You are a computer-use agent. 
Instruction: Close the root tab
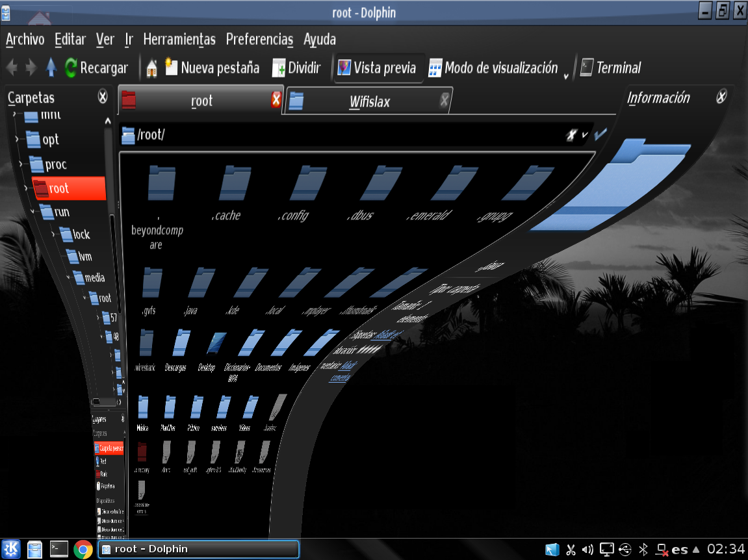pyautogui.click(x=276, y=99)
